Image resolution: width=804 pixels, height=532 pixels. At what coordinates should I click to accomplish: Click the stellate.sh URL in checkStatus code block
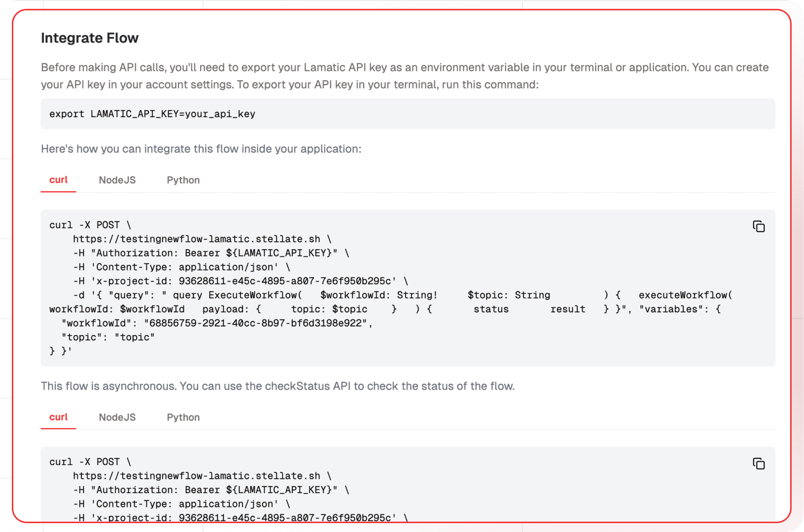pyautogui.click(x=196, y=476)
